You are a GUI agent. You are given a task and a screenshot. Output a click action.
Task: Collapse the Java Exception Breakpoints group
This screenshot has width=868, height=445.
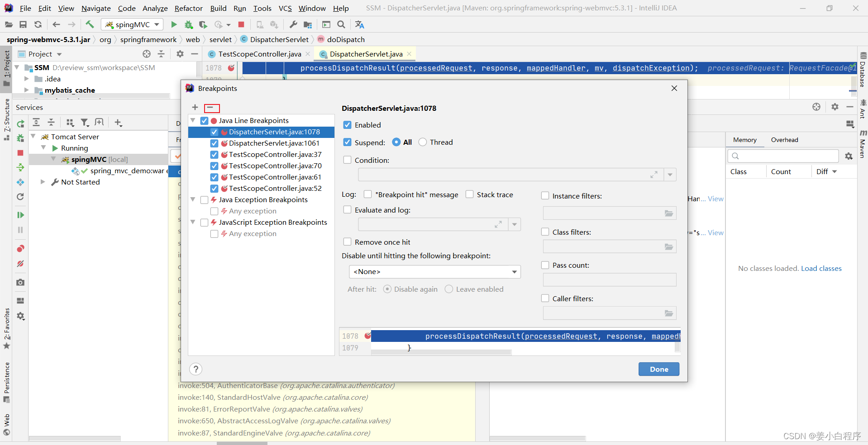point(193,199)
